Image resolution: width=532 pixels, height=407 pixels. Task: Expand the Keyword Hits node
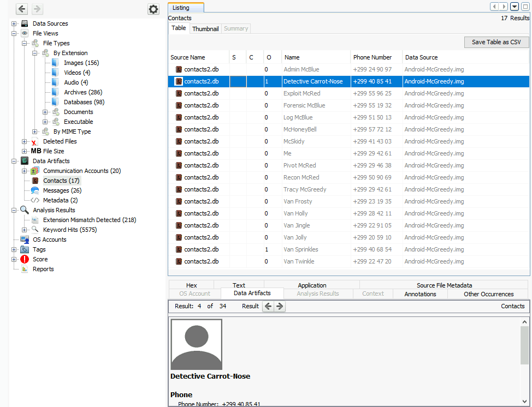pos(24,230)
